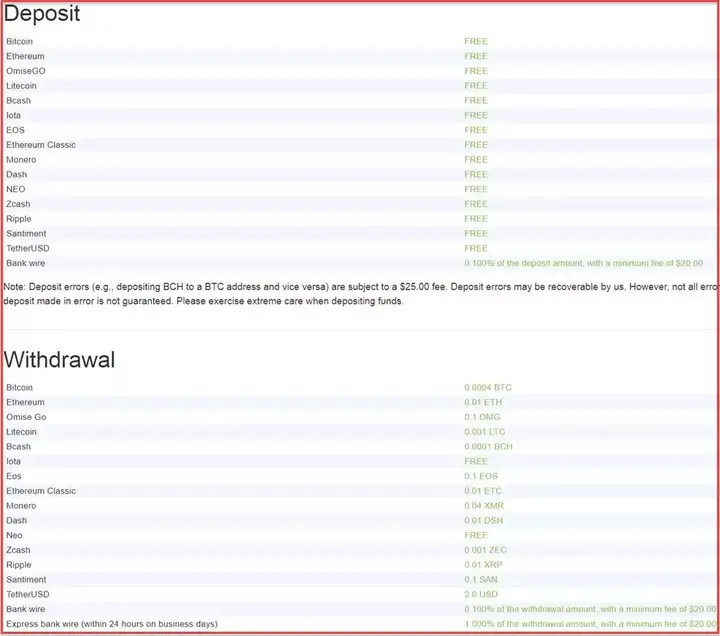Click the "0.0004 BTC" withdrawal fee
This screenshot has height=636, width=720.
[x=488, y=388]
